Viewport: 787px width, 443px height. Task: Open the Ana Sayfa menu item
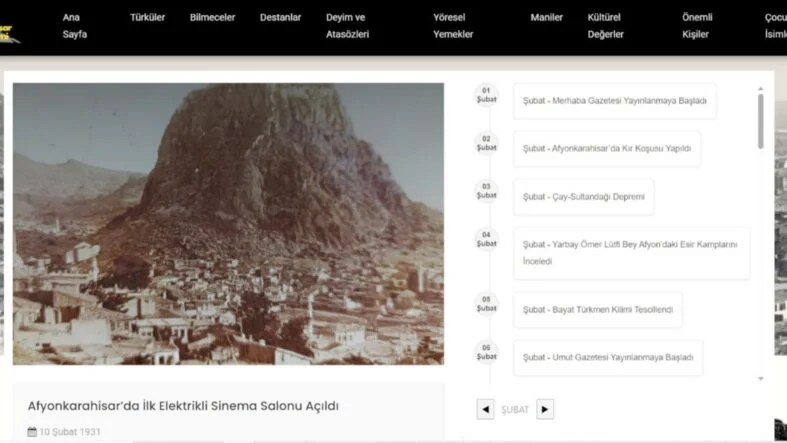tap(75, 26)
